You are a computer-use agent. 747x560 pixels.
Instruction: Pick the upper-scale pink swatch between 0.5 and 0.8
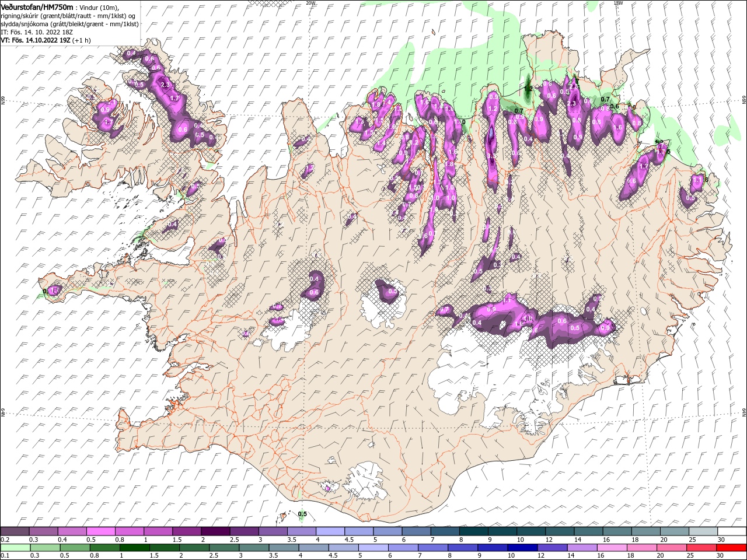click(x=100, y=531)
